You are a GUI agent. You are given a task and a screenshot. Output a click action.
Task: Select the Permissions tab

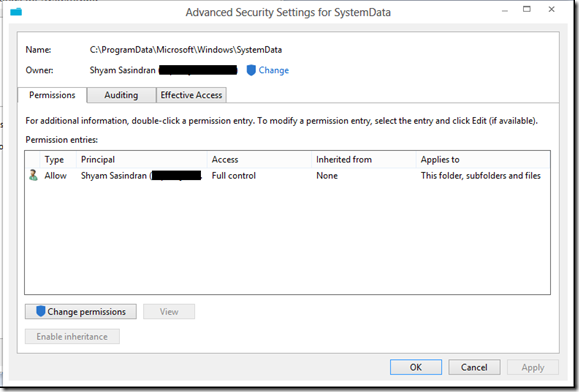pyautogui.click(x=52, y=95)
